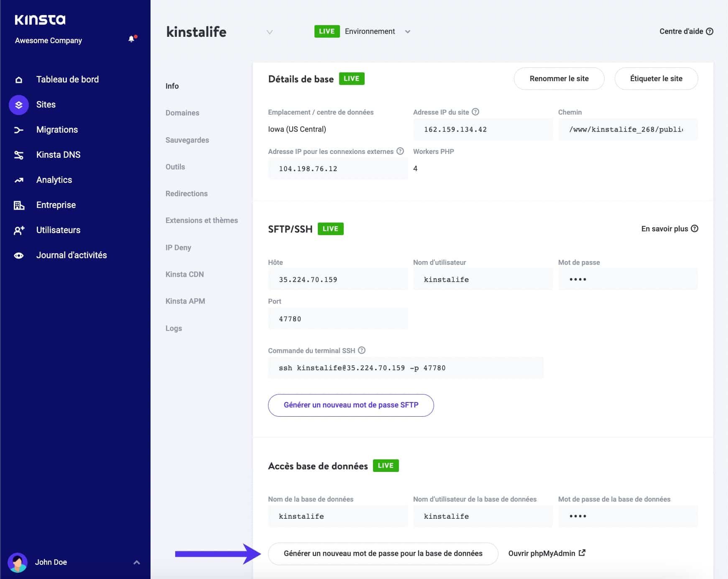Open phpMyAdmin link
The width and height of the screenshot is (728, 579).
click(546, 553)
